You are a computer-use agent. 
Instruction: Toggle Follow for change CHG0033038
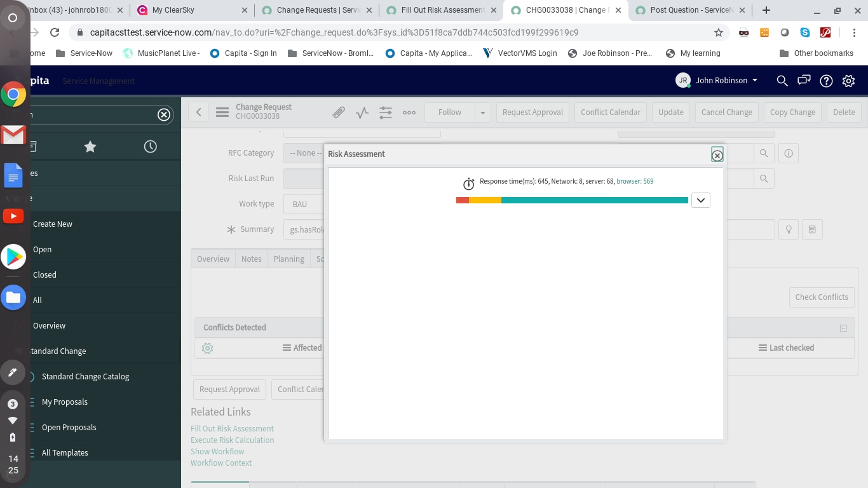coord(449,112)
